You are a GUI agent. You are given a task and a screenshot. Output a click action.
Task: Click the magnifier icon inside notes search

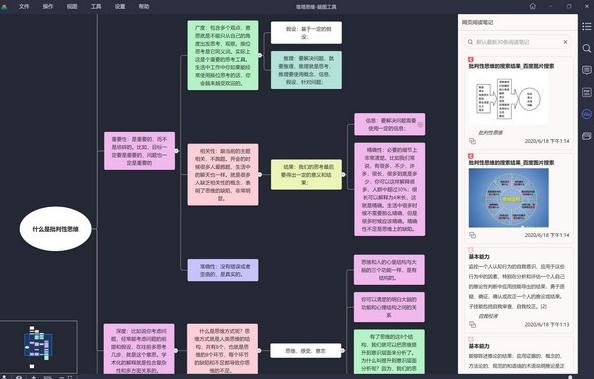tap(471, 42)
